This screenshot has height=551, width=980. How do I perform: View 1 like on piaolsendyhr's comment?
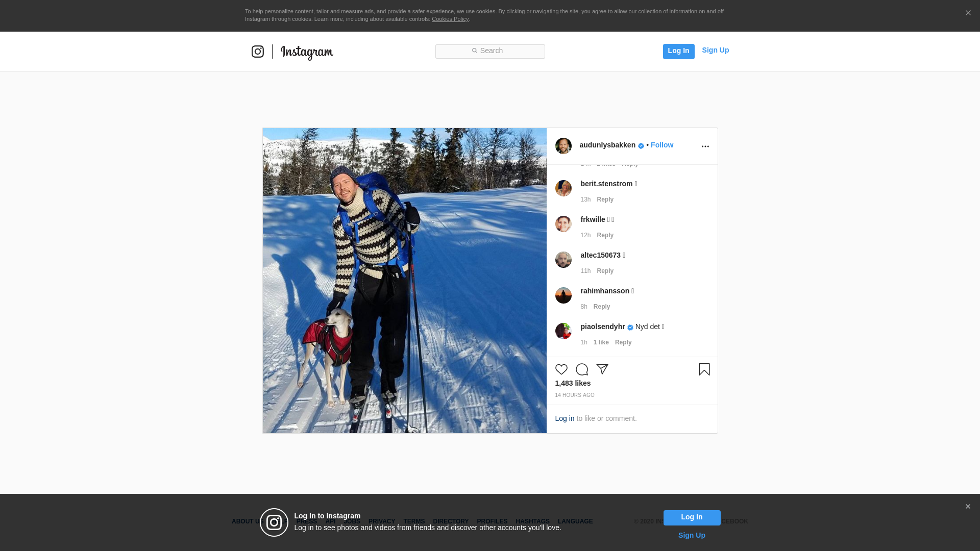click(601, 342)
